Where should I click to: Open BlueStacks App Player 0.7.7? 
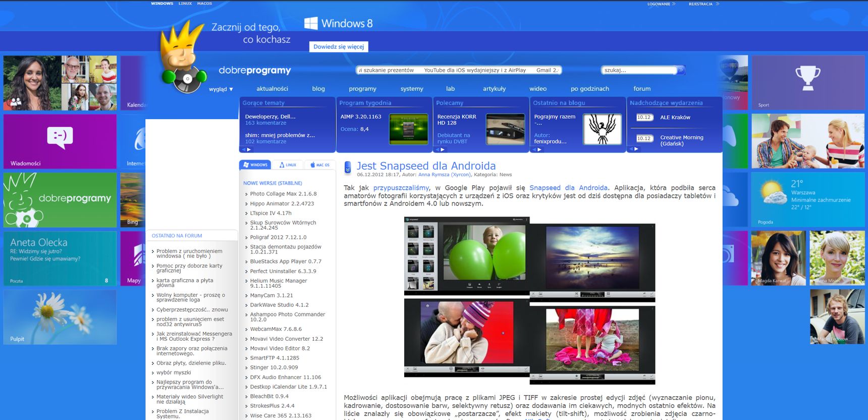point(286,261)
